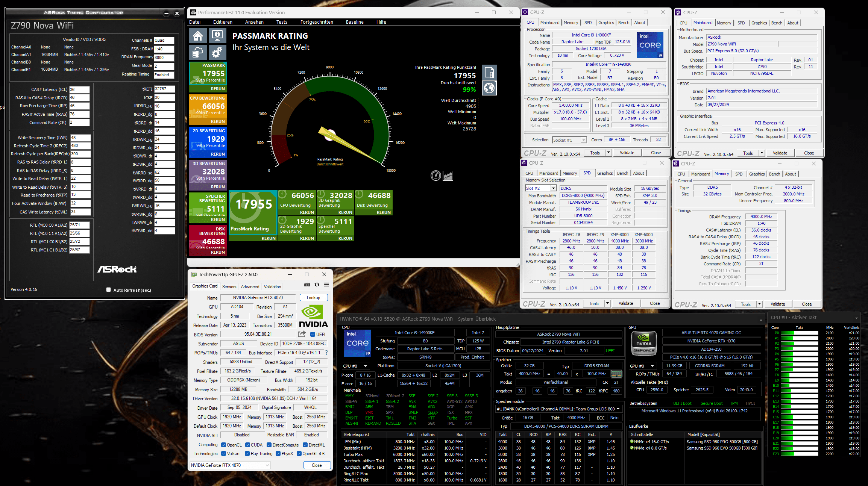Click RERUN under Disk Bewertung 46688
The image size is (868, 486).
[384, 212]
